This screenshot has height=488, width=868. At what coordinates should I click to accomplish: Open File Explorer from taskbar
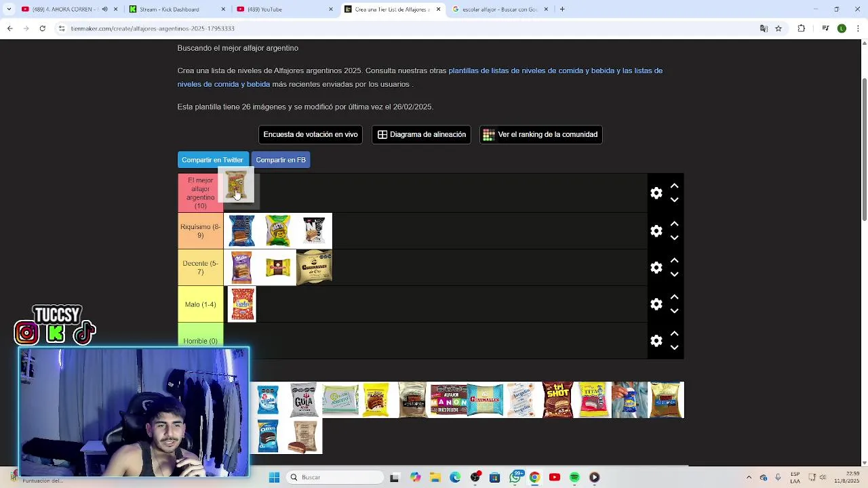pos(435,477)
